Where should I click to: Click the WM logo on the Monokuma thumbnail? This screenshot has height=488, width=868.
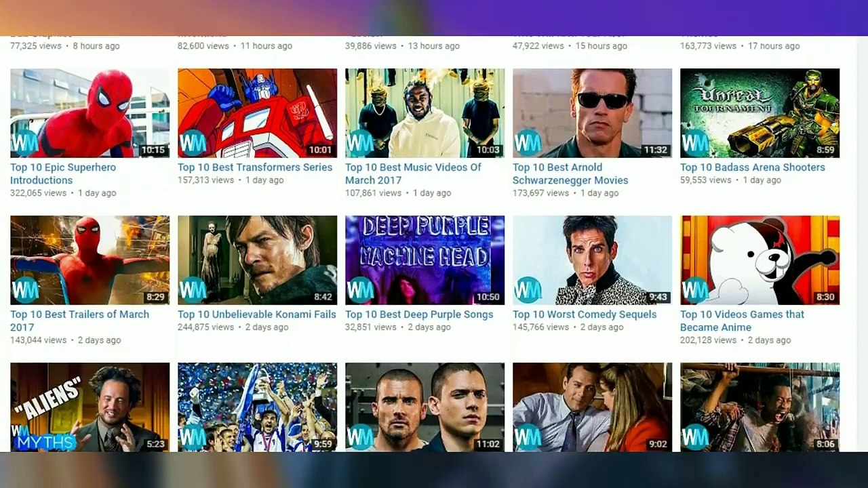pos(695,290)
